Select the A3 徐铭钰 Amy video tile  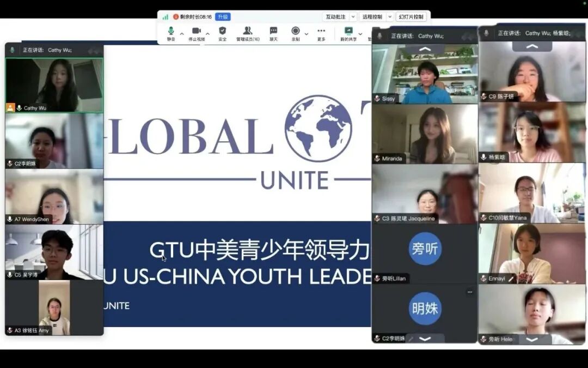coord(54,307)
